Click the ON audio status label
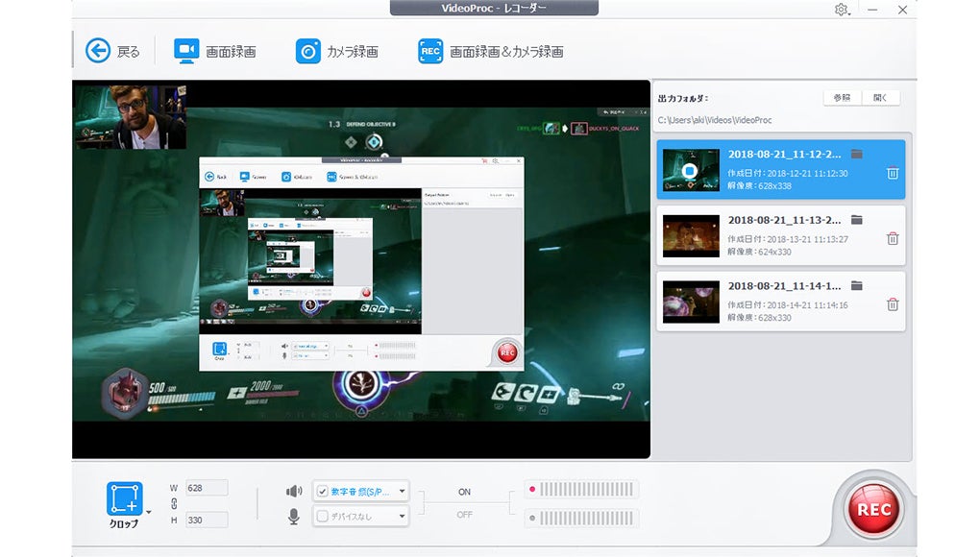Screen dimensions: 980x557 [464, 492]
